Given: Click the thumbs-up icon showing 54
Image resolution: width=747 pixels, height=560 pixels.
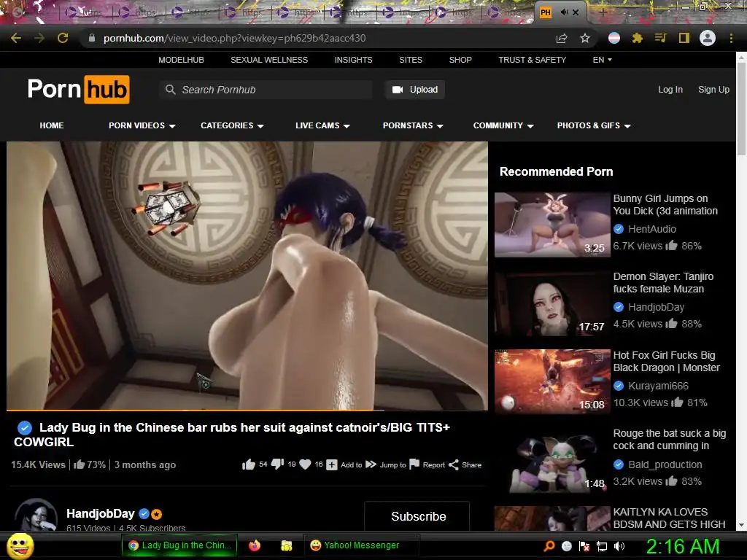Looking at the screenshot, I should click(248, 464).
